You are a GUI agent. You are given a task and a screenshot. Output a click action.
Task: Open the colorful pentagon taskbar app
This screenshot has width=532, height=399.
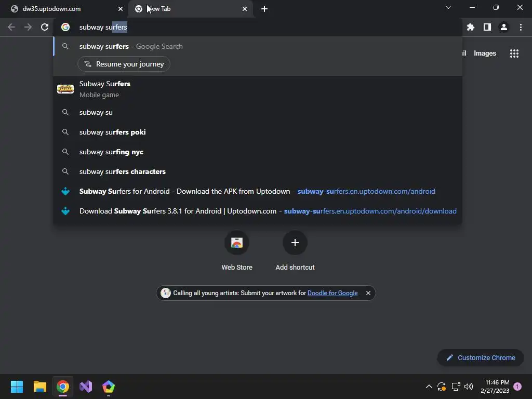click(109, 387)
